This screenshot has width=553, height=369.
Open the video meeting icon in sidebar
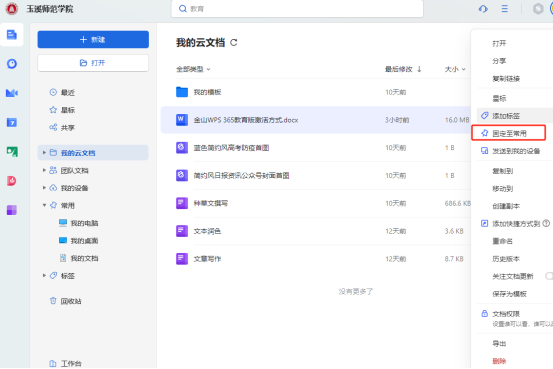12,93
